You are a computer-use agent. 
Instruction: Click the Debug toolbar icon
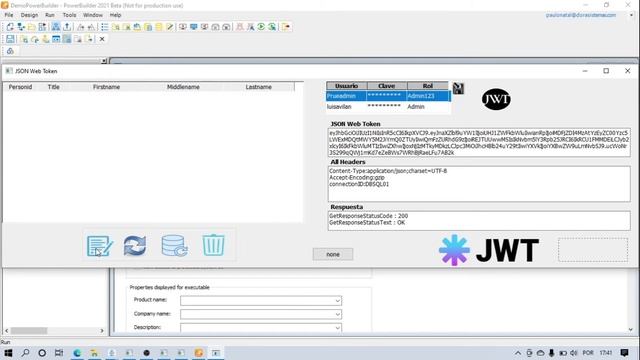tap(240, 27)
